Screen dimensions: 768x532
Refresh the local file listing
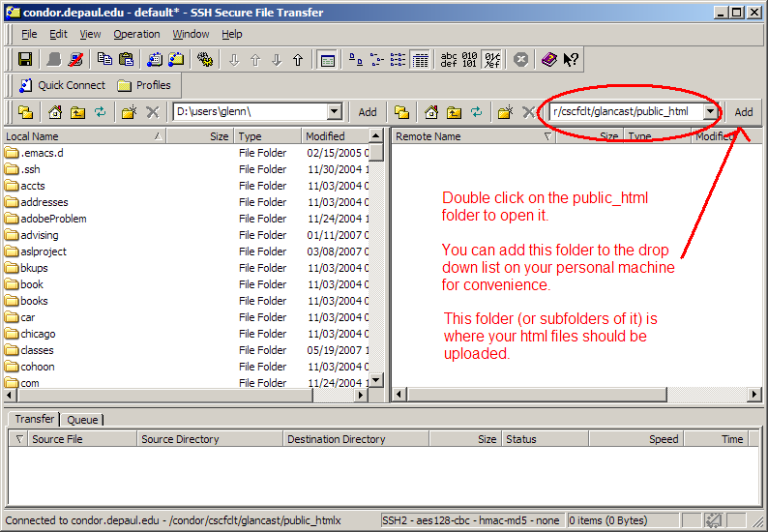pyautogui.click(x=100, y=112)
